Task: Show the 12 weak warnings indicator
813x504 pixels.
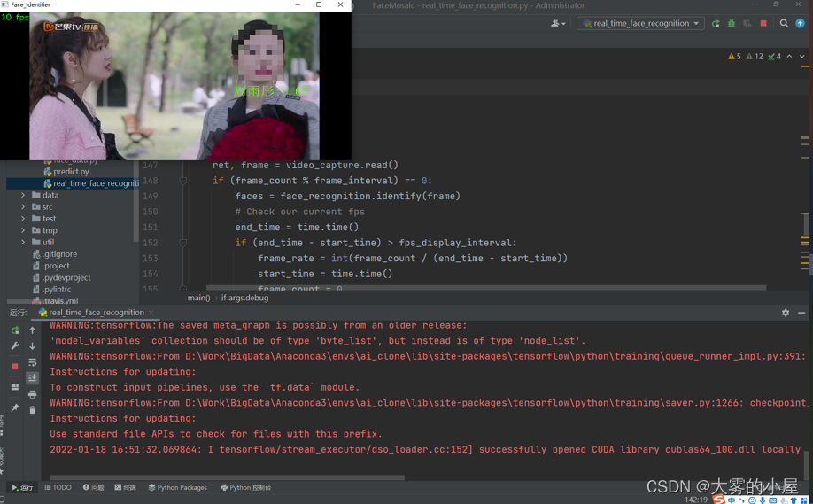Action: click(755, 56)
